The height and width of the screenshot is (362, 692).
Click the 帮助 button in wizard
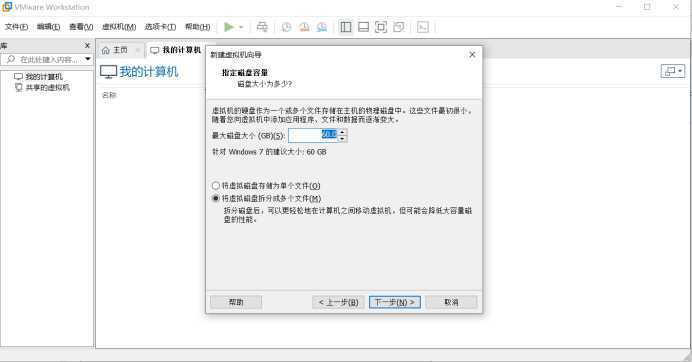(236, 302)
